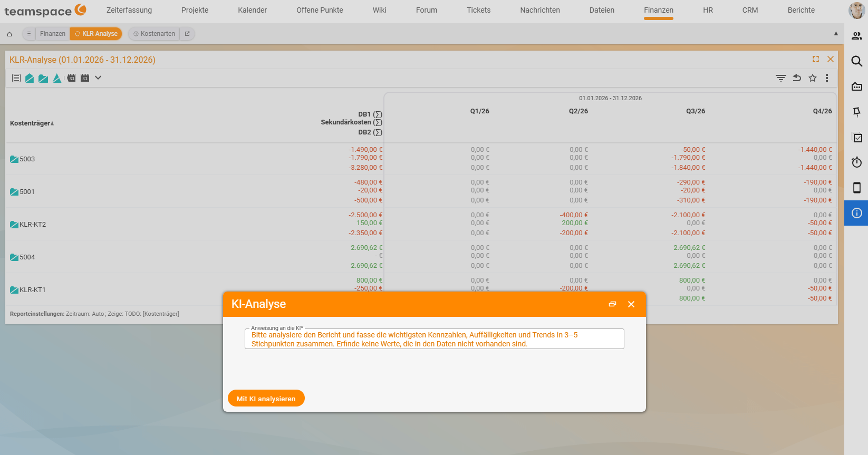Viewport: 868px width, 455px height.
Task: Click the Anweisung an die KI text field
Action: coord(435,339)
